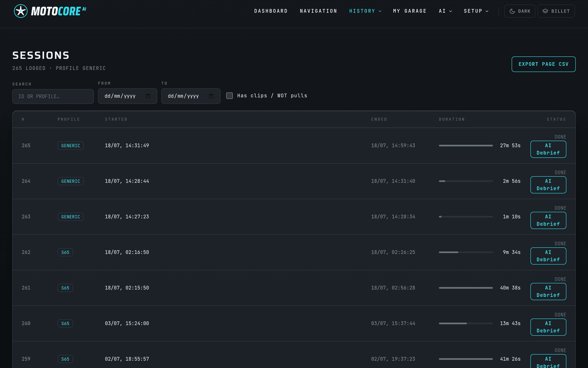Screen dimensions: 588x368
Task: Click GENERIC profile tag in session 265
Action: [70, 146]
